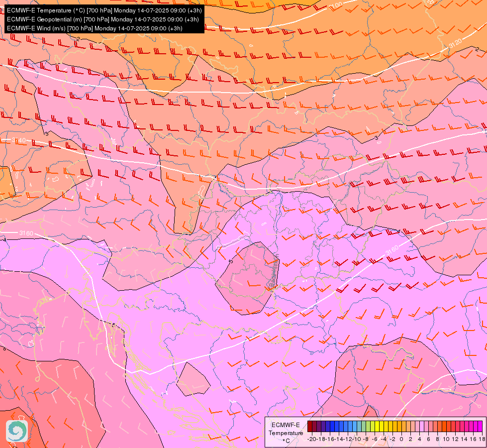Pick the dark red -20 legend swatch

click(310, 426)
